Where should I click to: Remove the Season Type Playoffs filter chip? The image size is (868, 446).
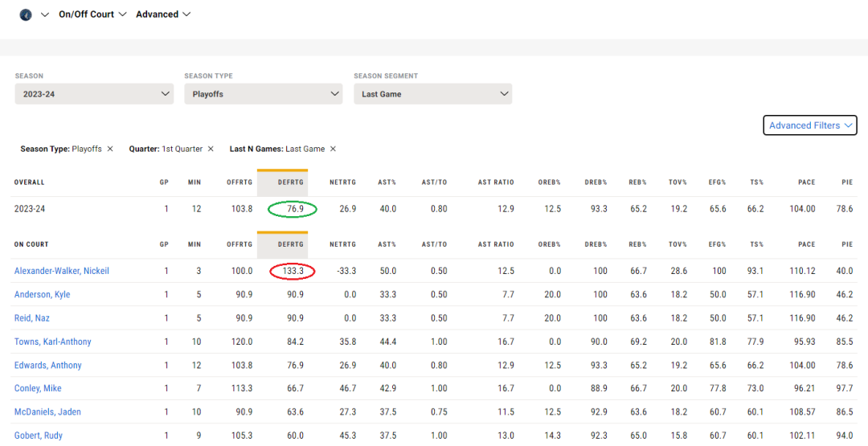110,149
